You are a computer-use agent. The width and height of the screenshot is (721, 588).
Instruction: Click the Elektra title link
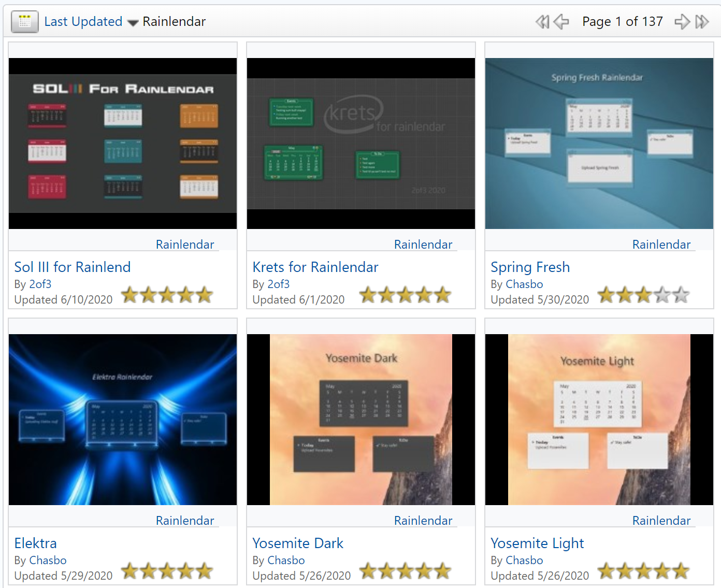click(36, 543)
